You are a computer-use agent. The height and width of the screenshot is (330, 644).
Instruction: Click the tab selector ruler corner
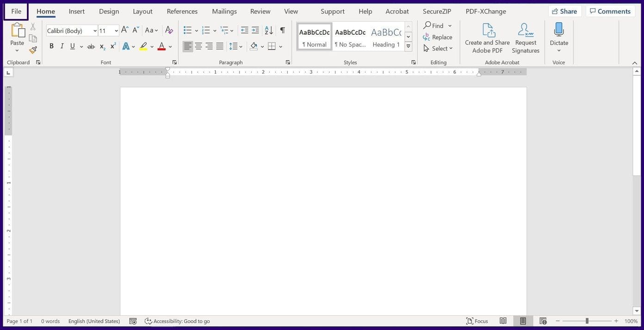(x=8, y=73)
